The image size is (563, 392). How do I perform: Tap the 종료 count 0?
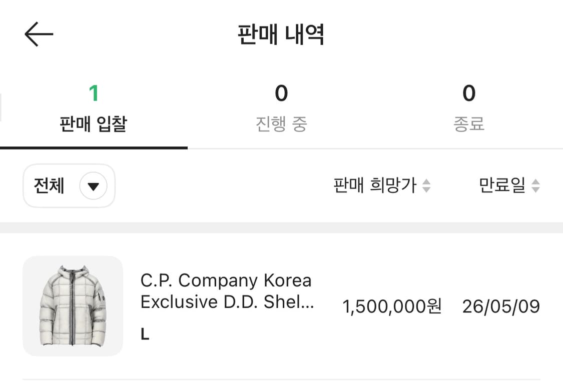[x=469, y=92]
